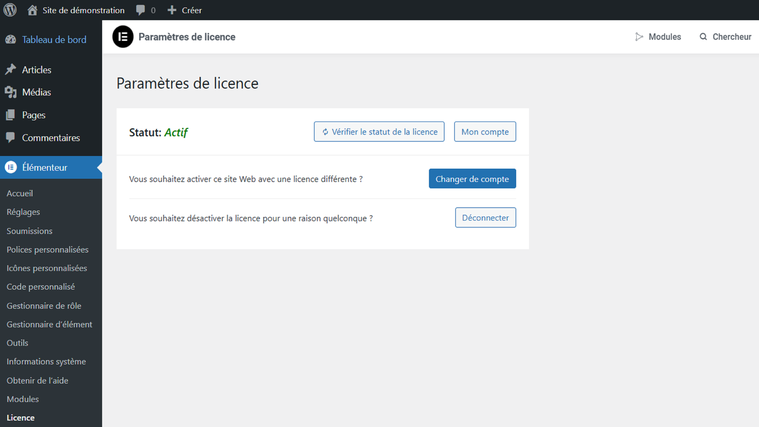Click Chercheur label in top header
Screen dimensions: 759x427
732,37
